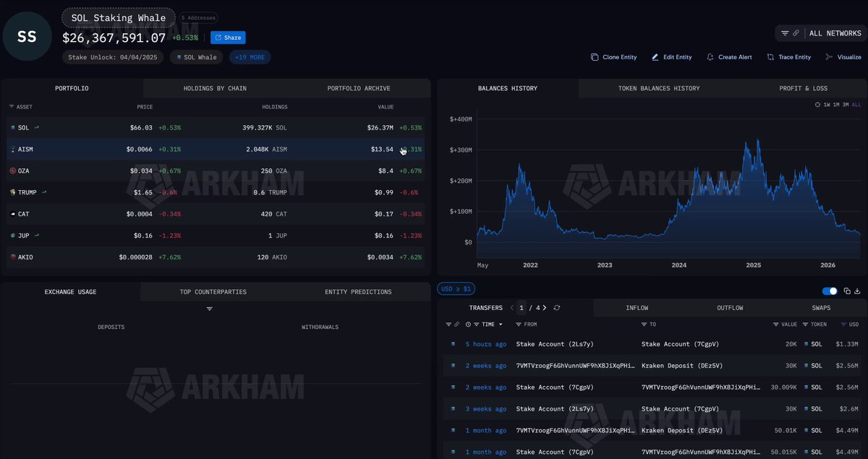Click the clock icon in TIME header

[469, 325]
